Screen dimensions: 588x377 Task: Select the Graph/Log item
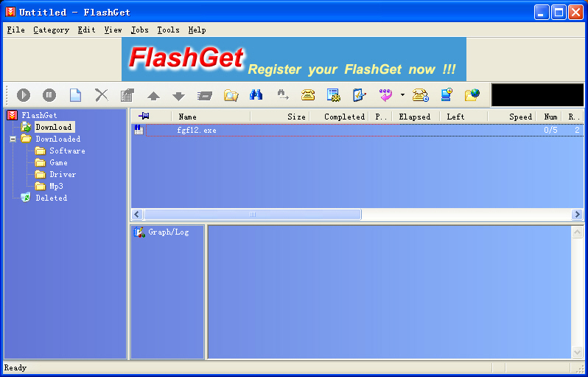pos(169,232)
